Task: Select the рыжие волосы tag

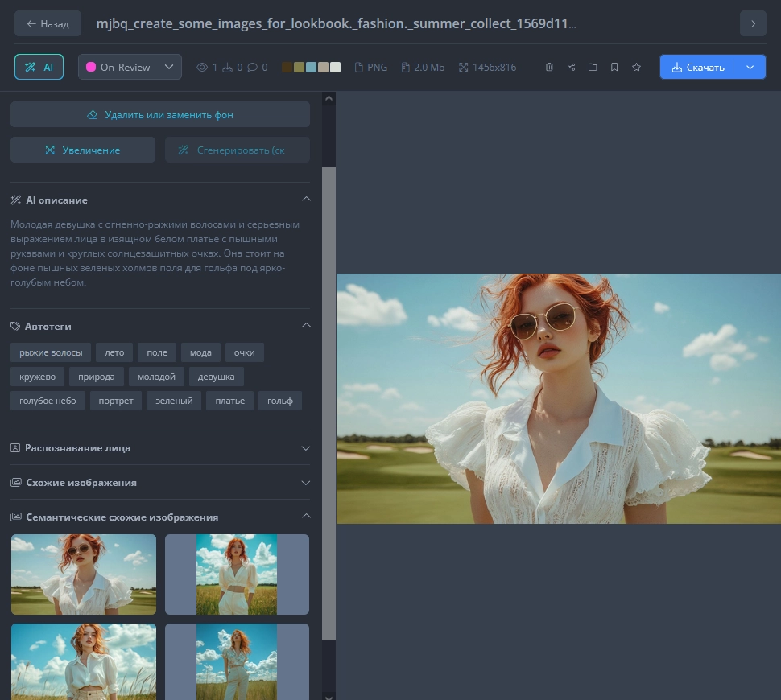Action: [x=51, y=352]
